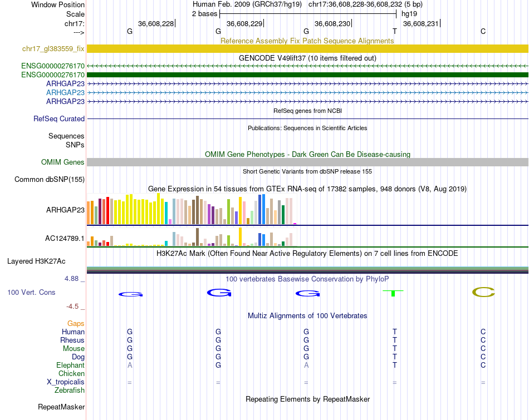Viewport: 529px width, 420px height.
Task: Open the Reference Assembly Fix Patch Sequence Alignments title
Action: tap(307, 41)
